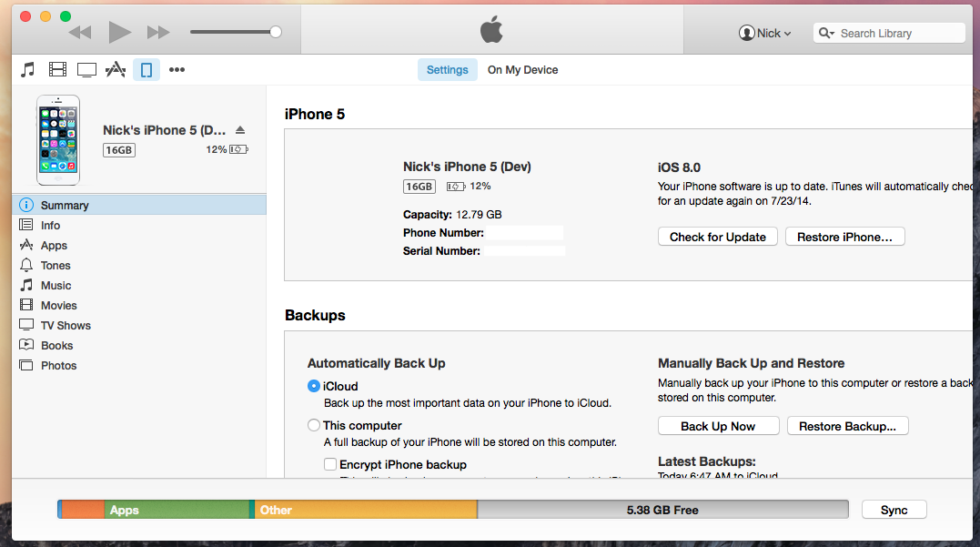Screen dimensions: 980x547
Task: Adjust the volume slider knob
Action: pos(276,32)
